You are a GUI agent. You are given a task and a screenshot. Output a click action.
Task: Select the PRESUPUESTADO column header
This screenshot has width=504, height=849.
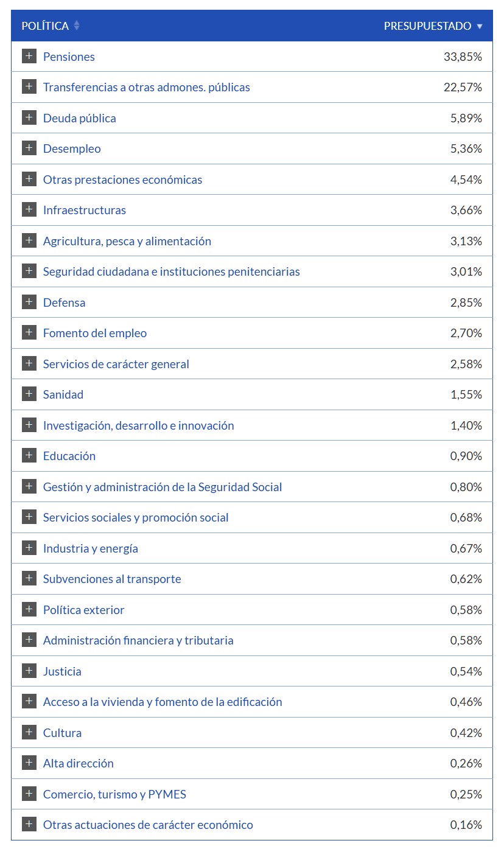(x=427, y=26)
